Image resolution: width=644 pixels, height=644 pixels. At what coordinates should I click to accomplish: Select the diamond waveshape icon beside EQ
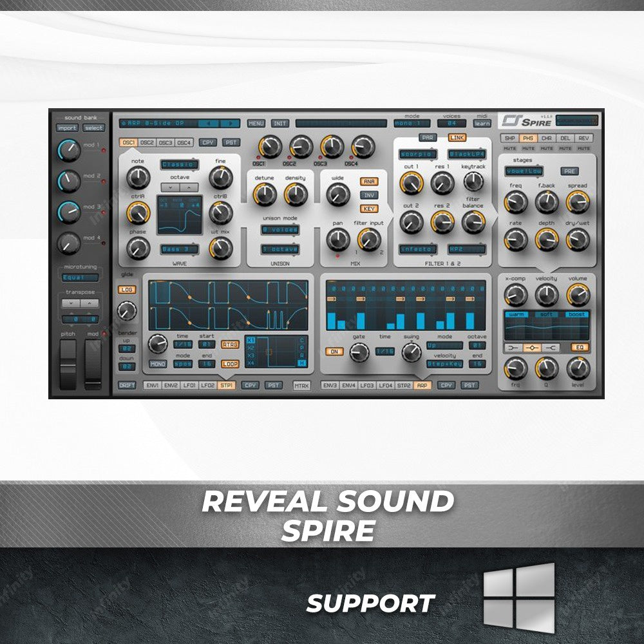click(x=533, y=348)
